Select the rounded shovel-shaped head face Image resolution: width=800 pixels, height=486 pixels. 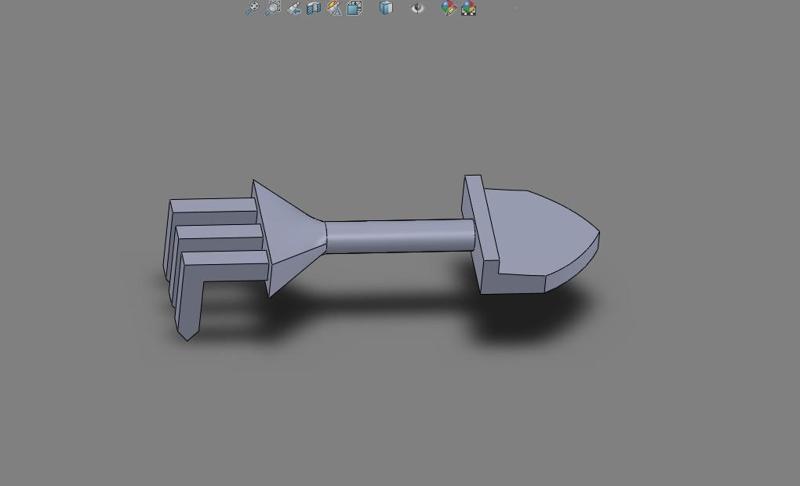click(x=541, y=232)
